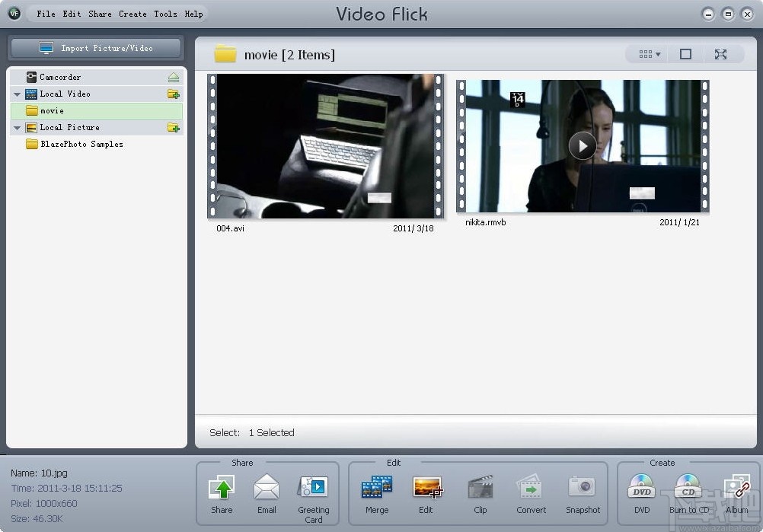The image size is (763, 532).
Task: Select the 004.avi video thumbnail
Action: pos(326,146)
